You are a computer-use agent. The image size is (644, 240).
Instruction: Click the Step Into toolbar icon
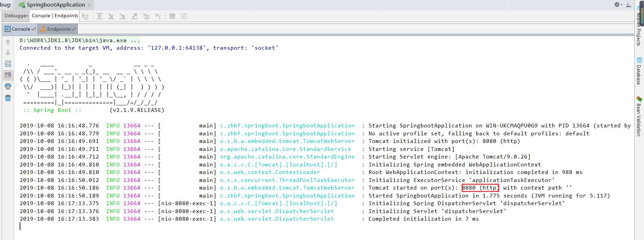(111, 16)
